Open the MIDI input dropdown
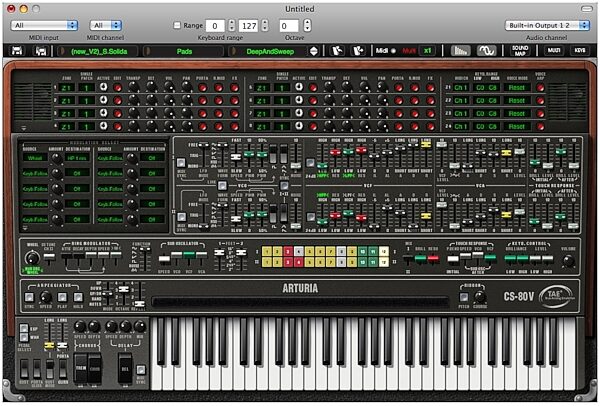Image resolution: width=600 pixels, height=406 pixels. point(44,25)
